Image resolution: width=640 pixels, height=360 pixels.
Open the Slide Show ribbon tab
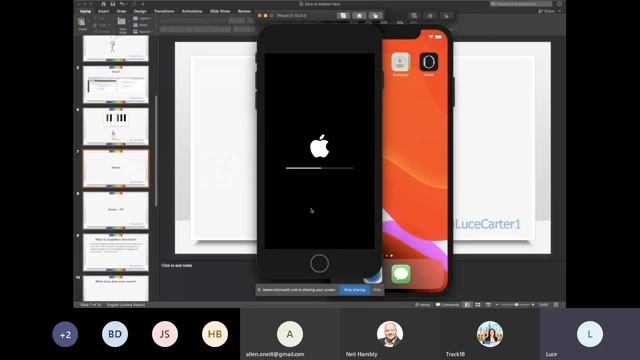pyautogui.click(x=220, y=11)
